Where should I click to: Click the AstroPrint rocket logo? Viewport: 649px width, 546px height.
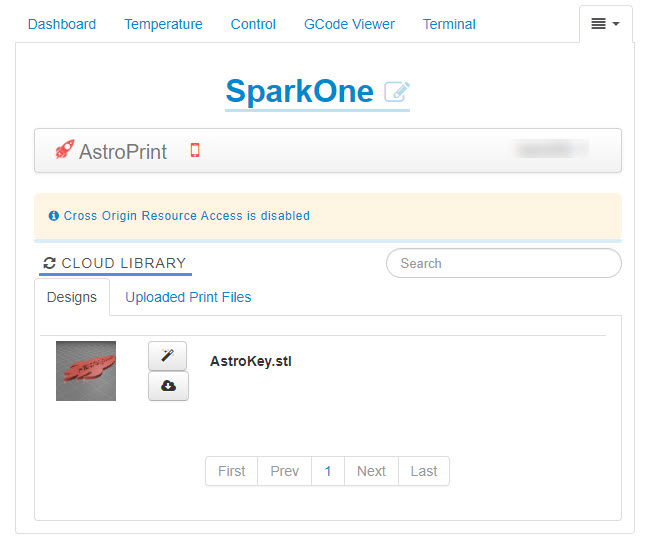(65, 149)
